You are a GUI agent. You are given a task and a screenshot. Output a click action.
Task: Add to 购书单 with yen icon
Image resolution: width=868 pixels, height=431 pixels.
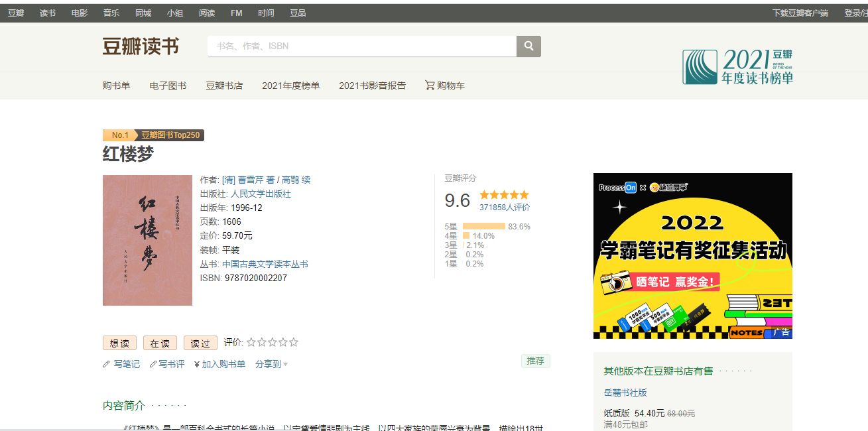coord(219,364)
